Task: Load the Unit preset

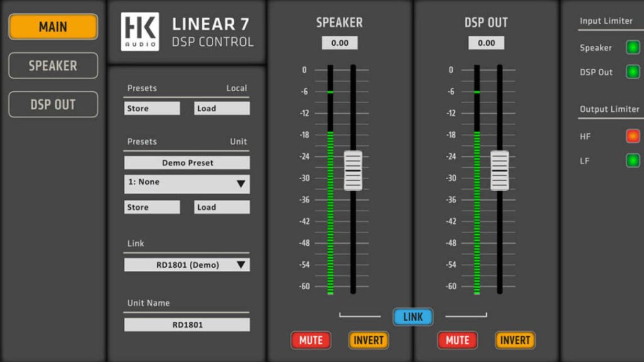Action: [222, 207]
